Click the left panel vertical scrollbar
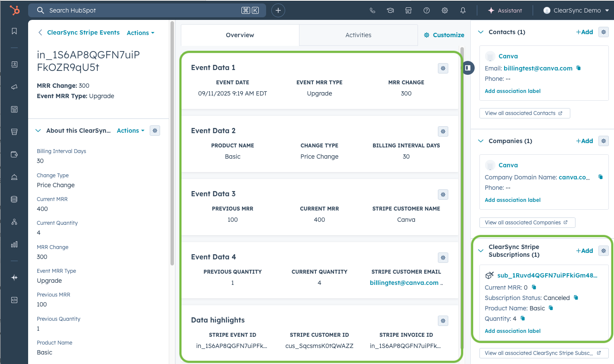This screenshot has width=614, height=364. [172, 143]
